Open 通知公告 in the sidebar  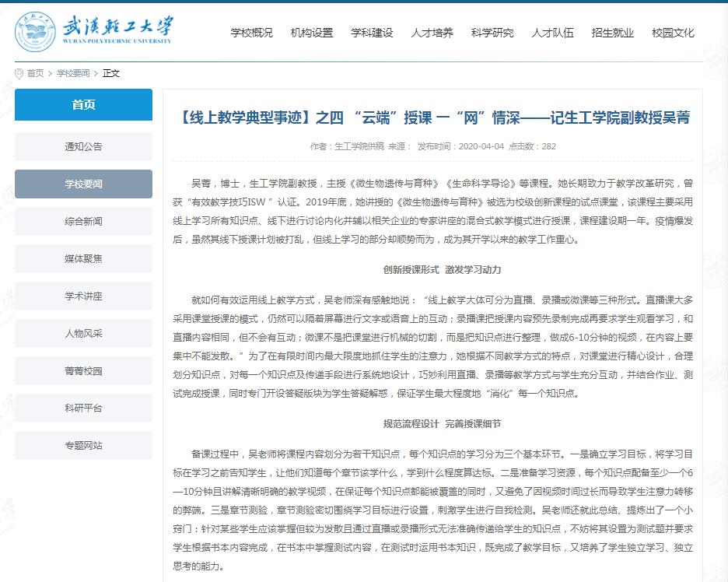point(83,146)
